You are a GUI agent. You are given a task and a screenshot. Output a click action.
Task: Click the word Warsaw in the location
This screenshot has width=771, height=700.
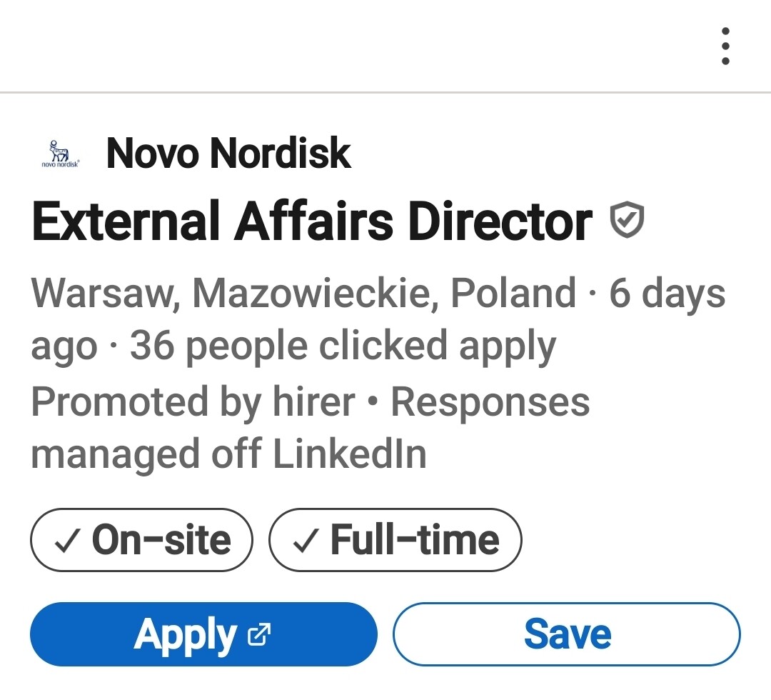pyautogui.click(x=105, y=293)
